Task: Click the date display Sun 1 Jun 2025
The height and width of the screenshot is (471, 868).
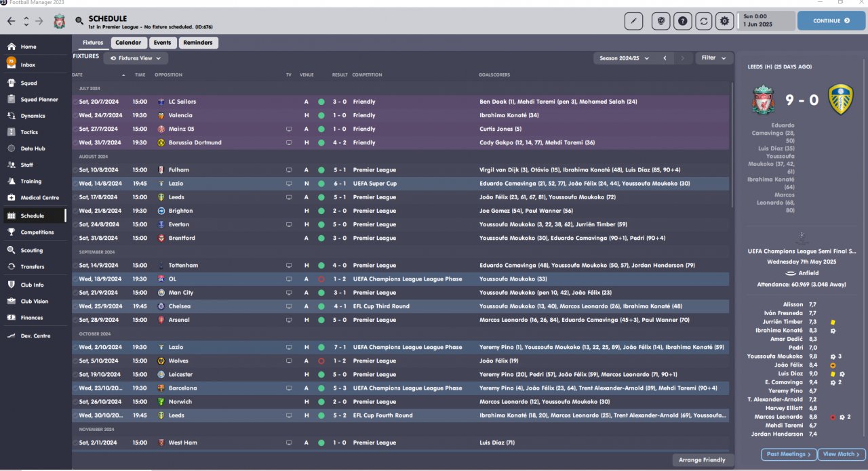Action: pos(766,20)
